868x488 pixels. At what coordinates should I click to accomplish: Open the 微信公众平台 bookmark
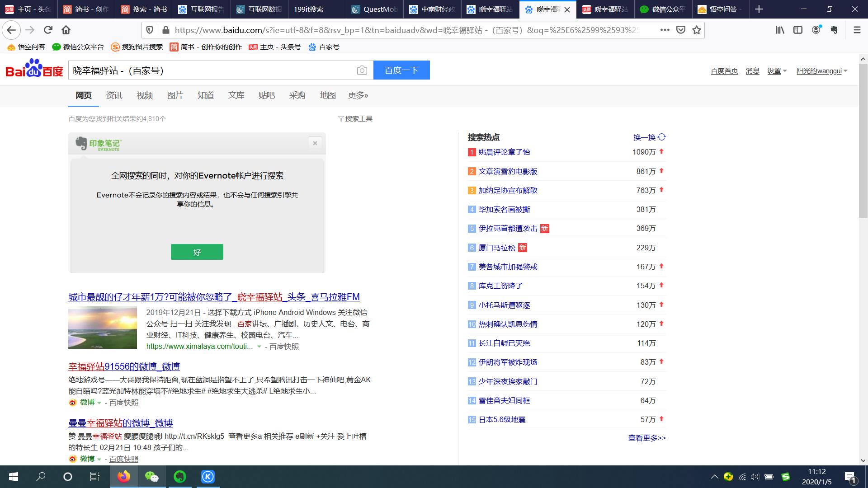click(x=78, y=47)
